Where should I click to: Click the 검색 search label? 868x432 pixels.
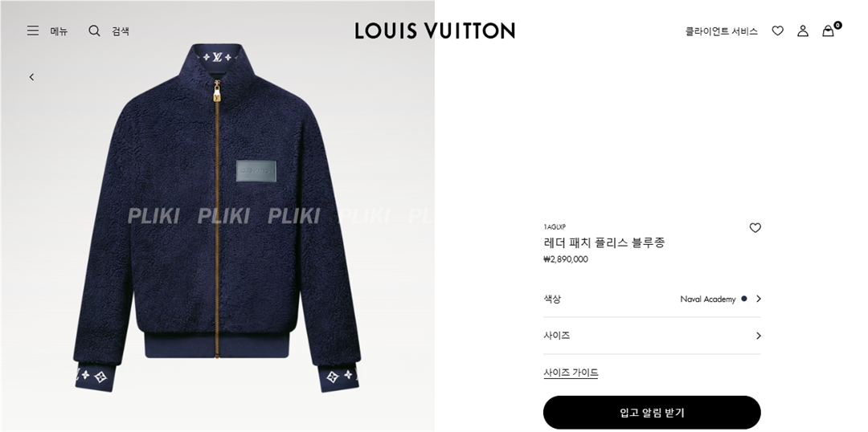click(x=121, y=31)
